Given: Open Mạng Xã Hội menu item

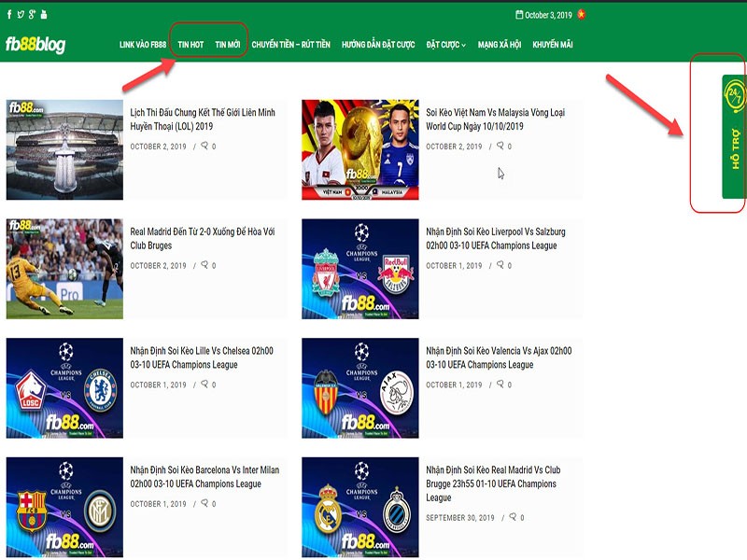Looking at the screenshot, I should pyautogui.click(x=500, y=45).
